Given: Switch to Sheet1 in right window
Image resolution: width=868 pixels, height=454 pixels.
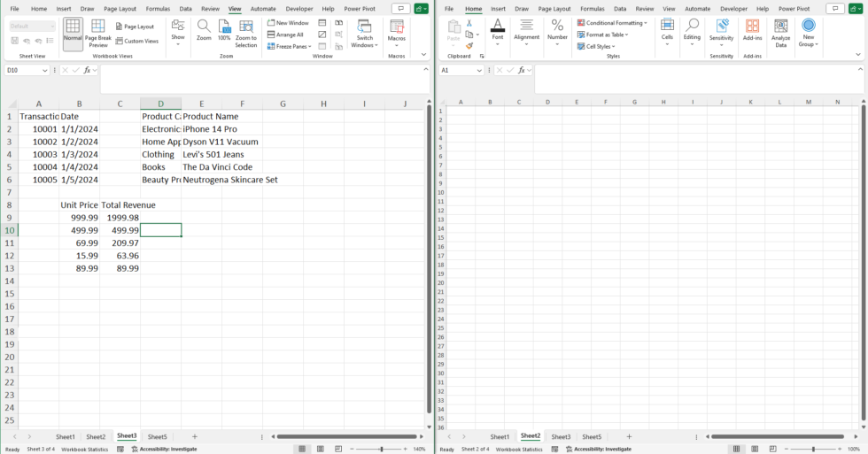Looking at the screenshot, I should tap(500, 437).
